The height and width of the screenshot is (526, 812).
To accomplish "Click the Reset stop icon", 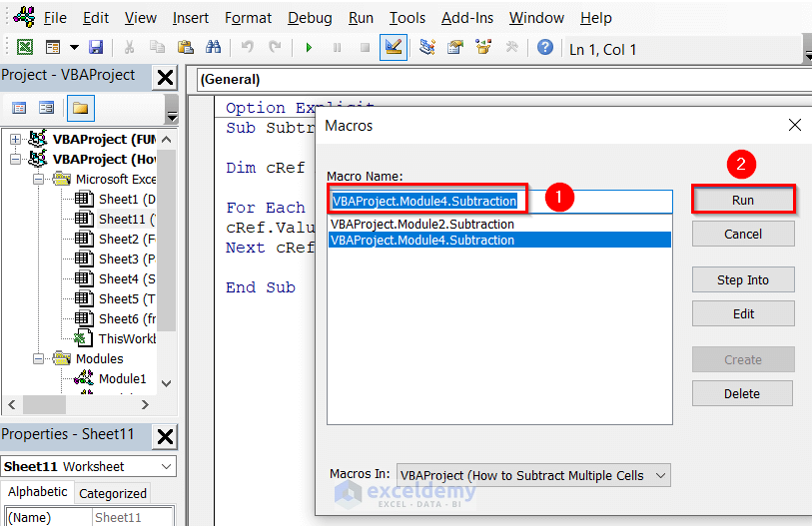I will pos(366,48).
